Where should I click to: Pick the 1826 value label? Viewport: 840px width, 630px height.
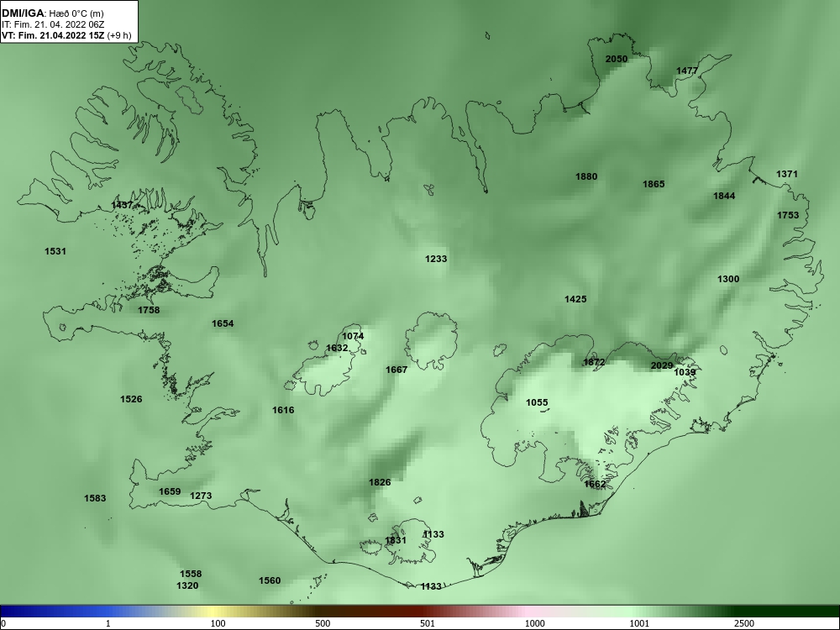(x=380, y=483)
